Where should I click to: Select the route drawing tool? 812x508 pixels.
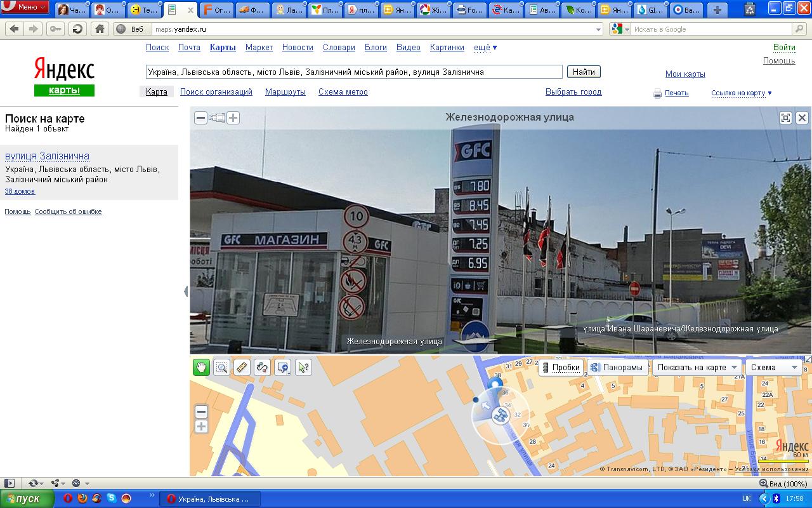click(x=262, y=367)
